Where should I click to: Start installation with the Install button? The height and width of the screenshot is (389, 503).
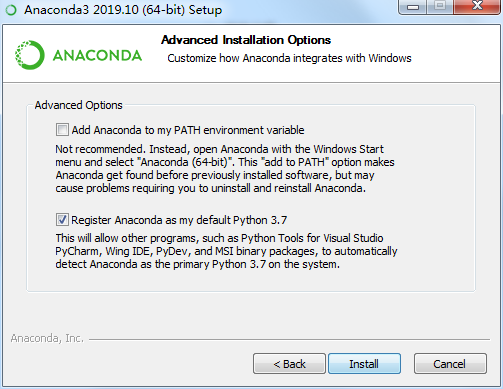(x=364, y=364)
